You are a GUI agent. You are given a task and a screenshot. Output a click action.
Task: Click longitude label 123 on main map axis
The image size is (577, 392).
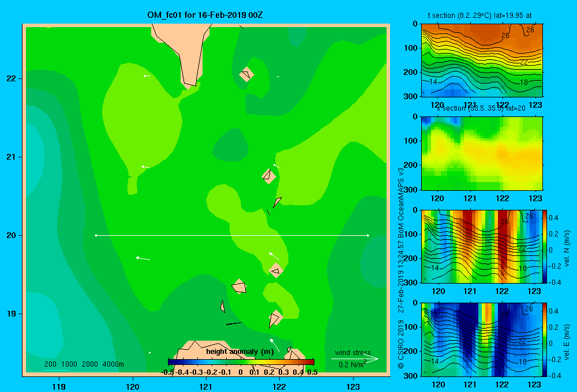coord(353,386)
